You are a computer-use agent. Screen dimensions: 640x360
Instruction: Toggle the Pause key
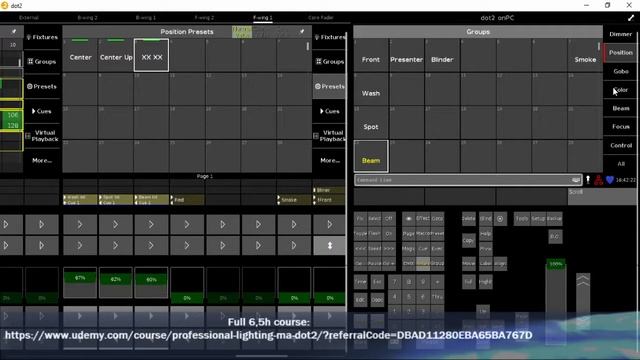tap(374, 263)
